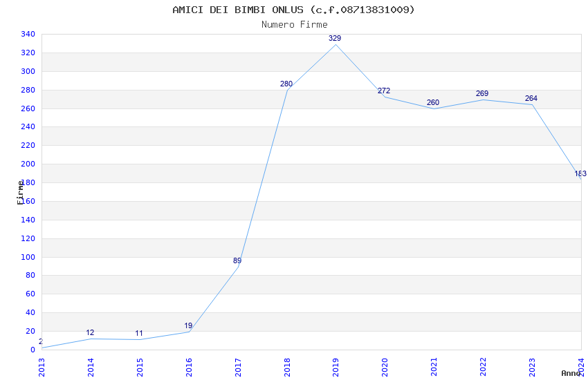The height and width of the screenshot is (380, 588).
Task: Select the 280 data point label
Action: 286,84
